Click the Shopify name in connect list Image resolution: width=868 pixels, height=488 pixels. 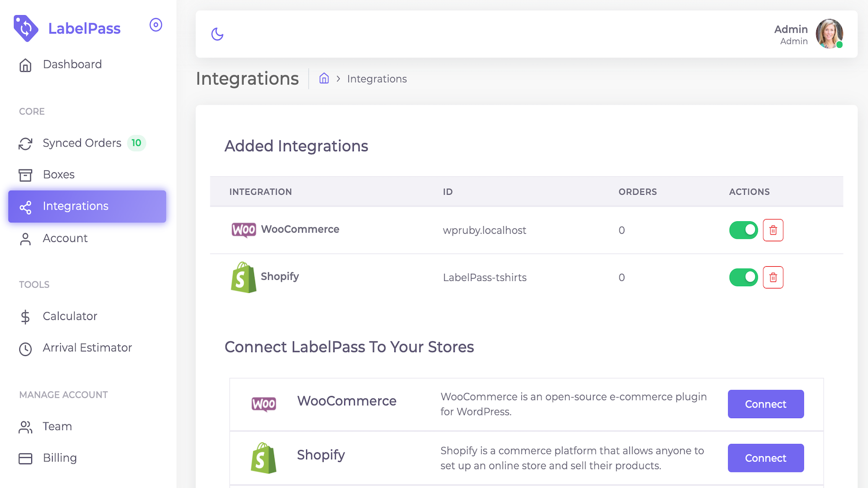point(321,455)
